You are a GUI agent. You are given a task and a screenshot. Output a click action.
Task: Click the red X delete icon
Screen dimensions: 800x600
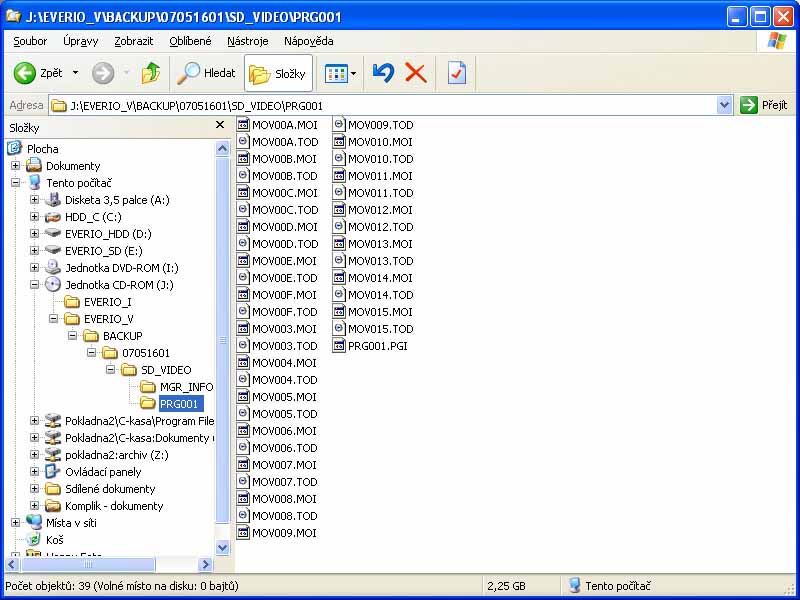(x=416, y=73)
